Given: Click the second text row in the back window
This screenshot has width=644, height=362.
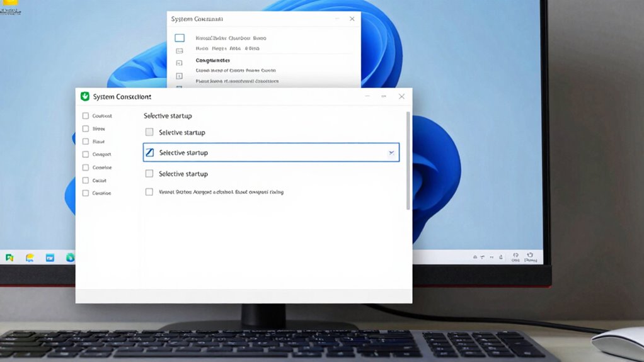Looking at the screenshot, I should point(227,48).
